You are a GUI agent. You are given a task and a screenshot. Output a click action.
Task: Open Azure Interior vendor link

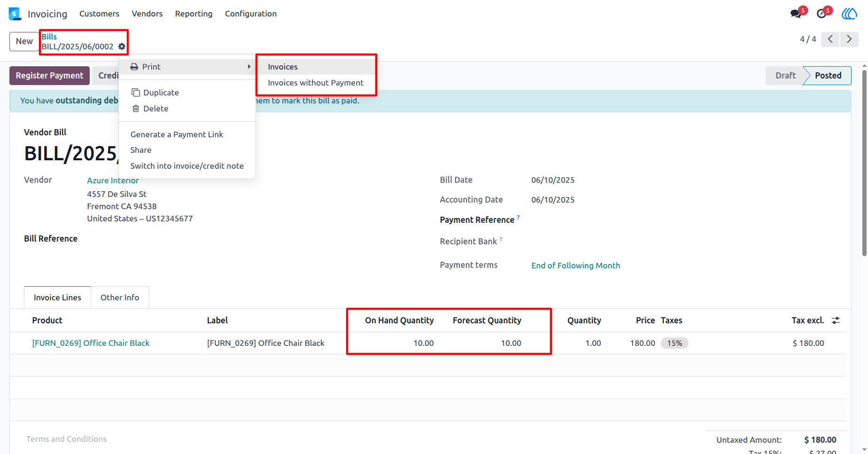pyautogui.click(x=113, y=180)
